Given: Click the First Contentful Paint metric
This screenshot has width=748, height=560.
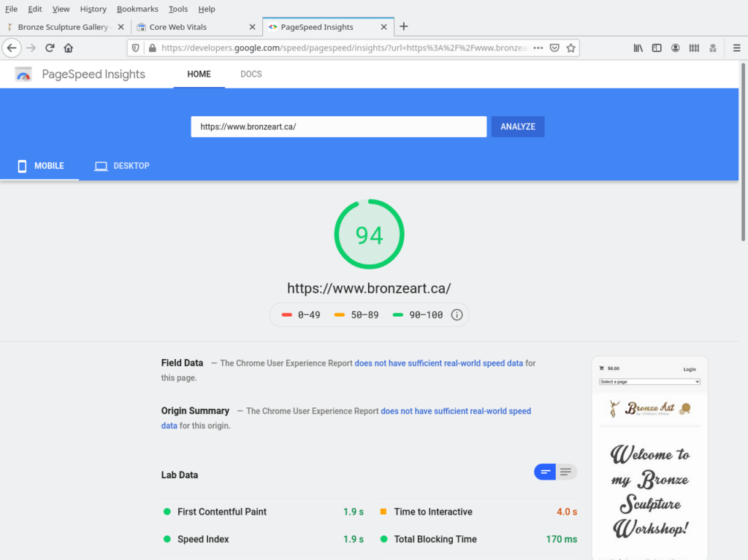Looking at the screenshot, I should click(x=263, y=512).
